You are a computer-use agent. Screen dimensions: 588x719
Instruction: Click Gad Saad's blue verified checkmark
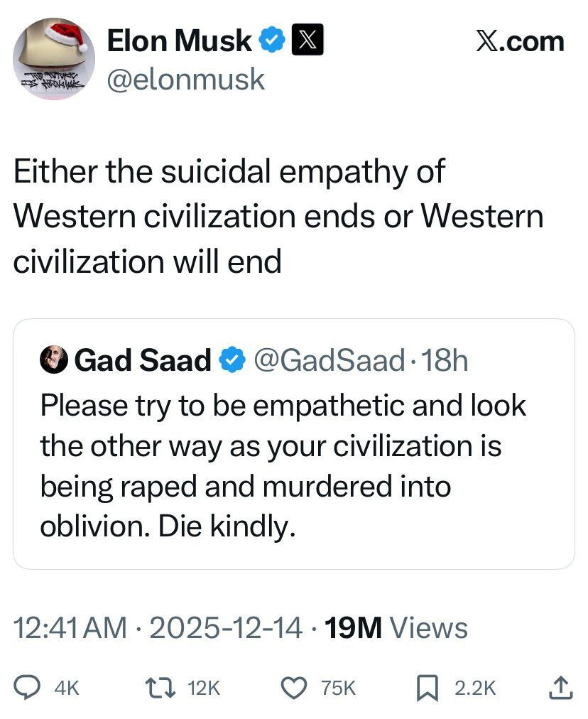point(230,361)
